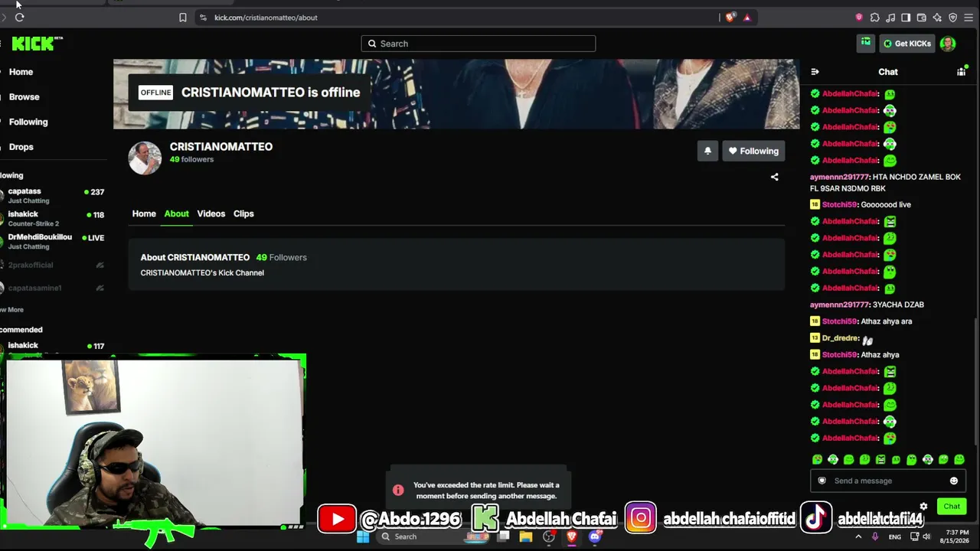Click aymennn291777 username above Goooood live message
Image resolution: width=980 pixels, height=551 pixels.
[x=840, y=177]
